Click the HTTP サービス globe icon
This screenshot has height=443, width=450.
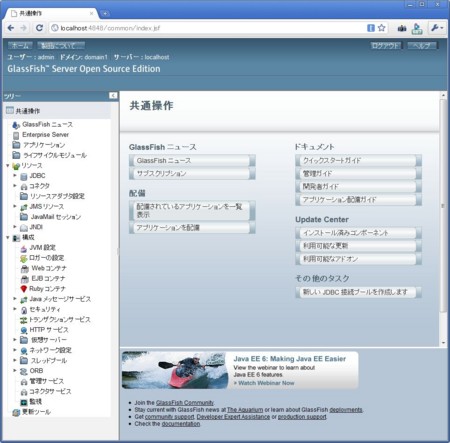(24, 330)
